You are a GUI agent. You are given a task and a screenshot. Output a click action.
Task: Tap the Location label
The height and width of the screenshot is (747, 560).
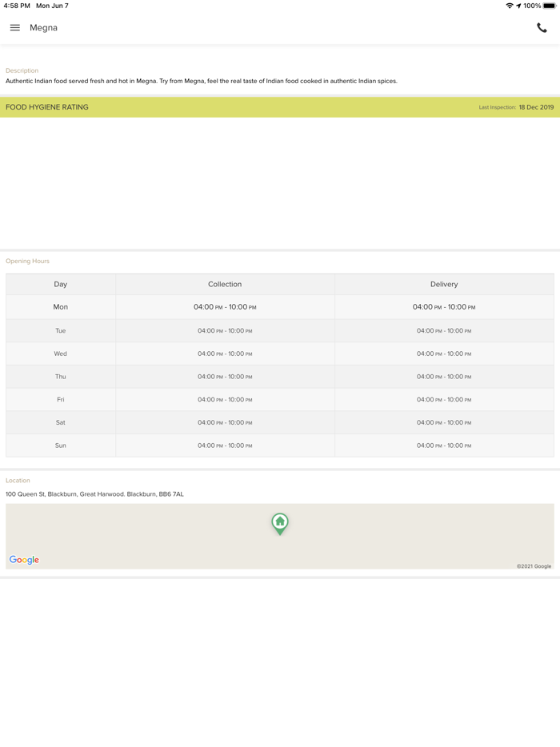(18, 480)
